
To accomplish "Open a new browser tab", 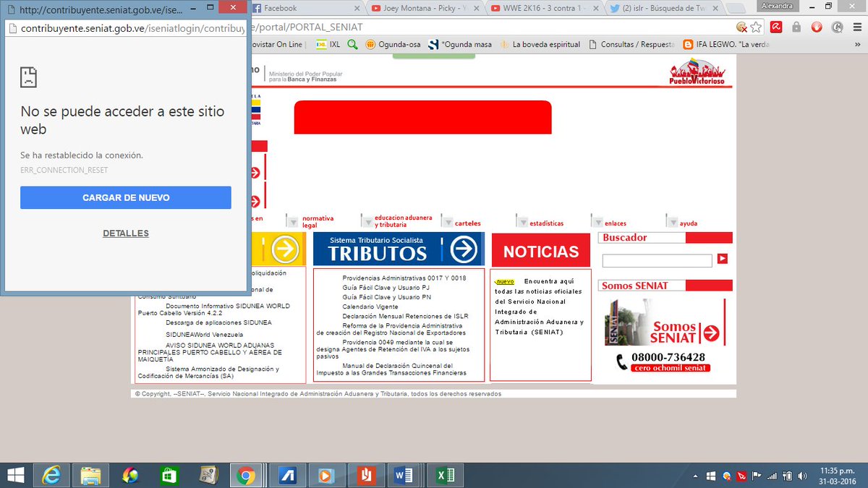I will click(x=737, y=8).
